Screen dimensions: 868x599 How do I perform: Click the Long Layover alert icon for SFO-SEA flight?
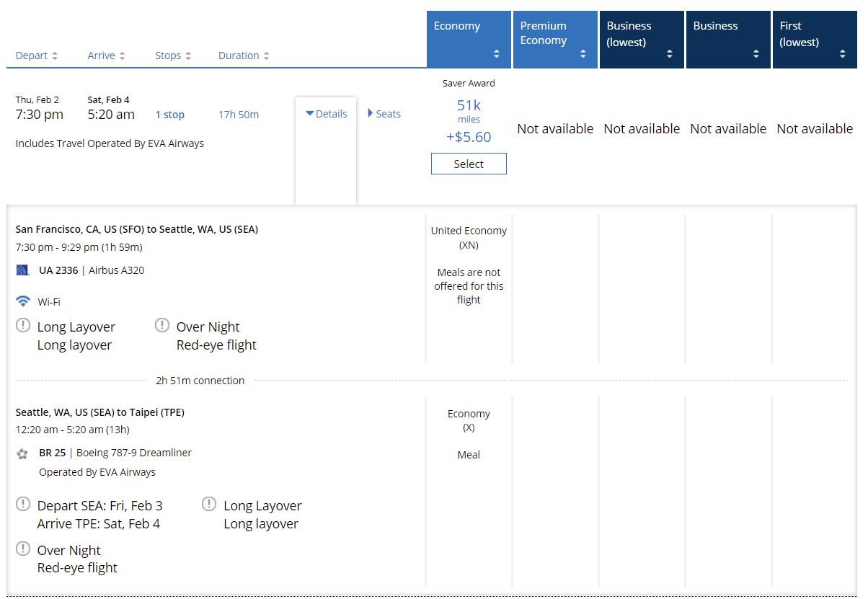click(x=23, y=326)
